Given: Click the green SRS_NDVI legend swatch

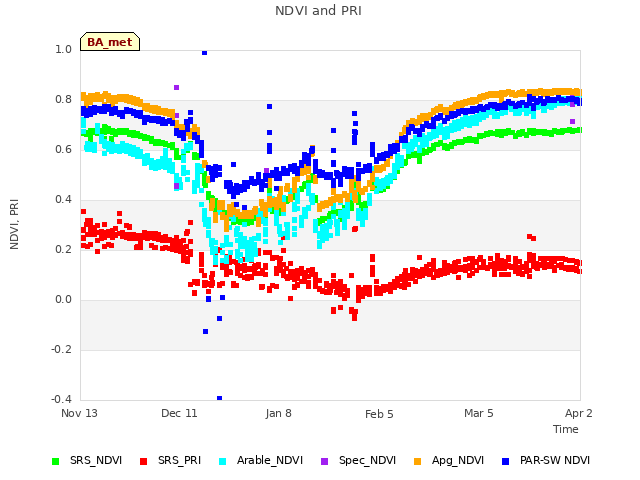Looking at the screenshot, I should coord(56,462).
